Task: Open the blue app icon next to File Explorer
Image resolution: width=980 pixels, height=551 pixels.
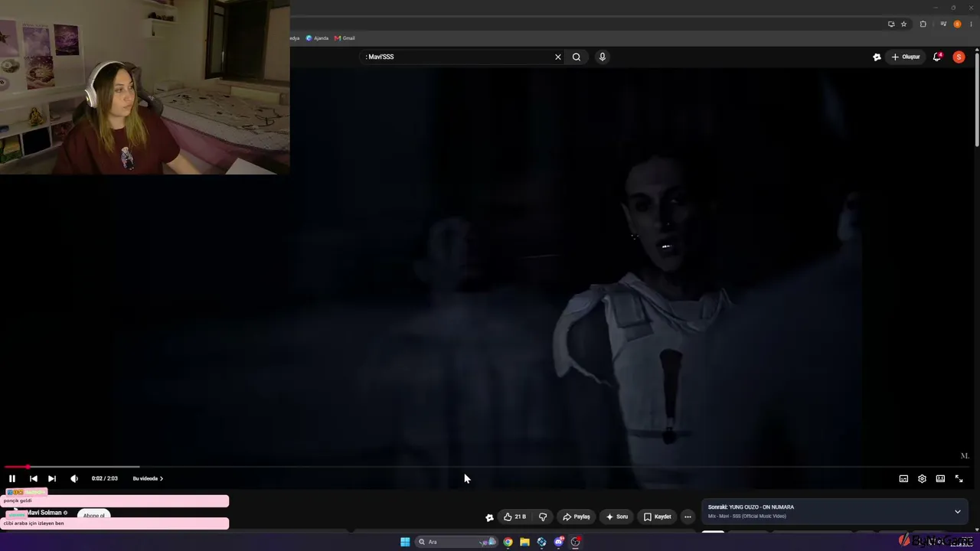Action: coord(541,542)
